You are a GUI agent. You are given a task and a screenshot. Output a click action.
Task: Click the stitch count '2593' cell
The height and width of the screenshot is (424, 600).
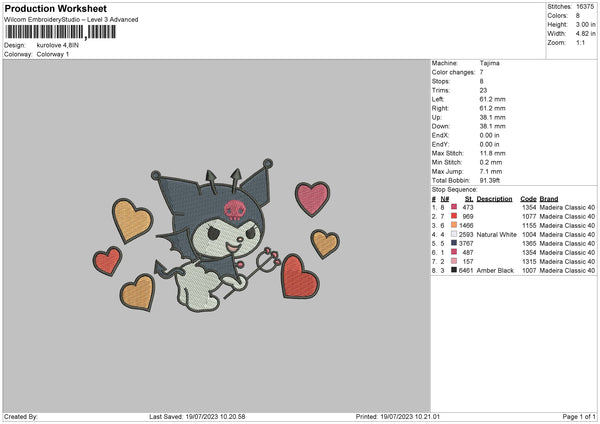466,235
